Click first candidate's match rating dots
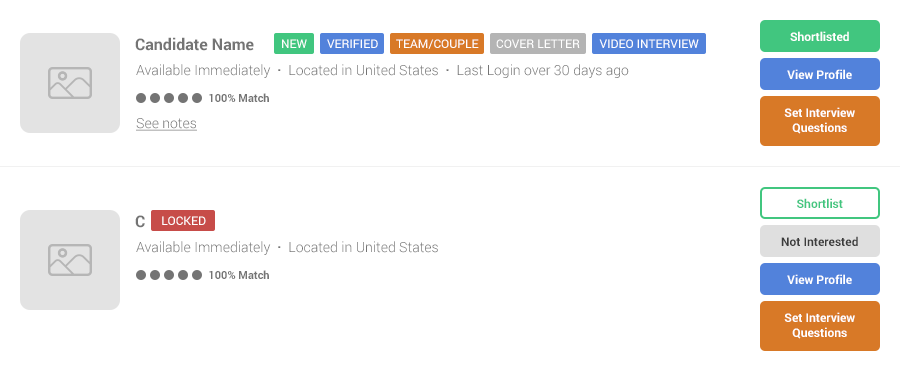 click(x=169, y=98)
